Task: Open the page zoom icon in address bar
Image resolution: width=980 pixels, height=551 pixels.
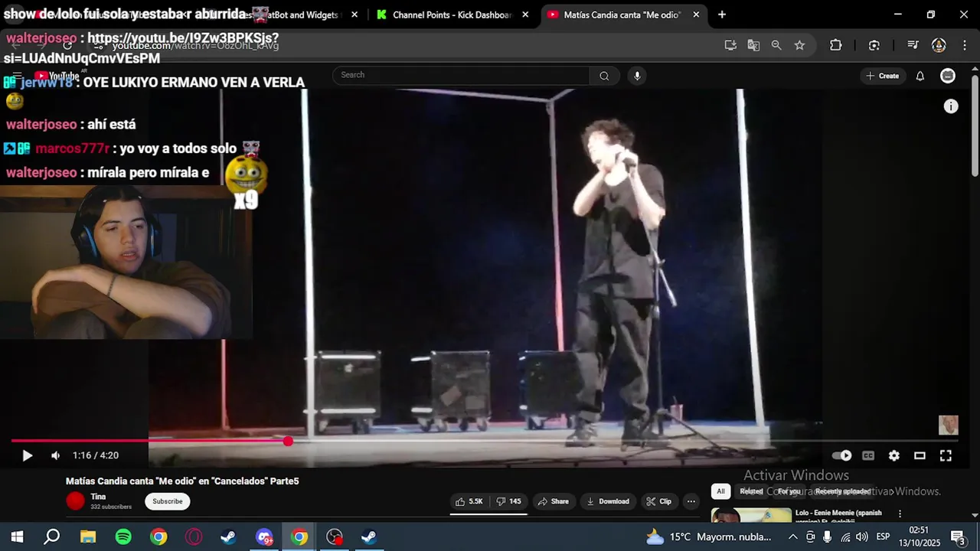Action: tap(776, 45)
